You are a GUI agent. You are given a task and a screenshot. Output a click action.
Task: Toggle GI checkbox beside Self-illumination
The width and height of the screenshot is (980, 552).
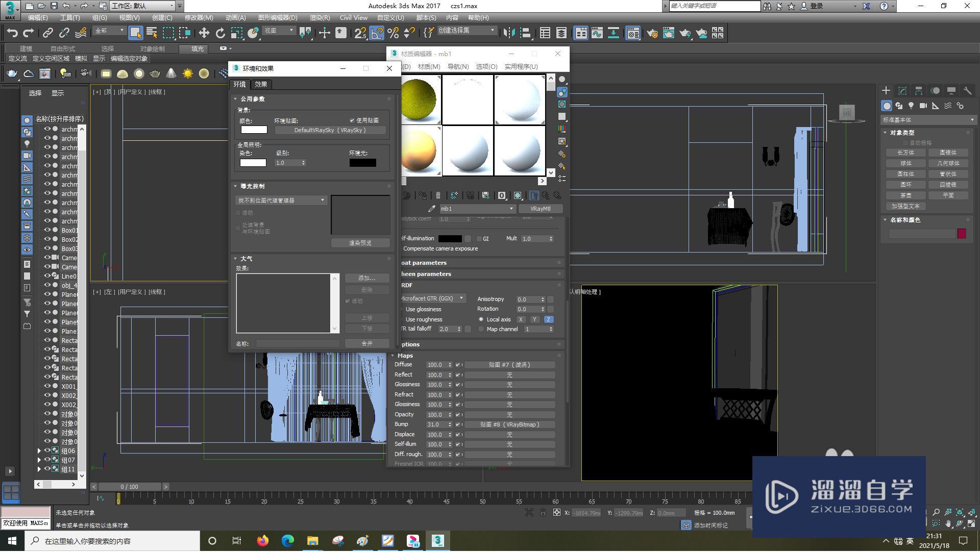tap(479, 239)
